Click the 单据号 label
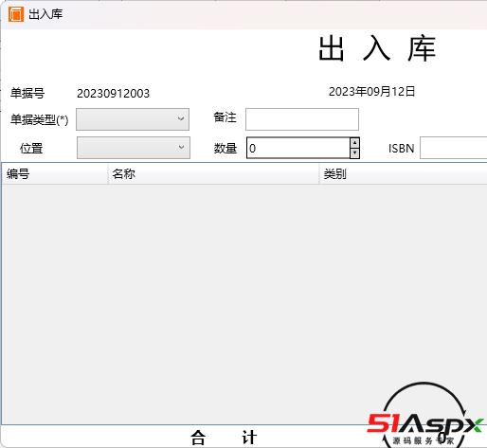 coord(27,93)
